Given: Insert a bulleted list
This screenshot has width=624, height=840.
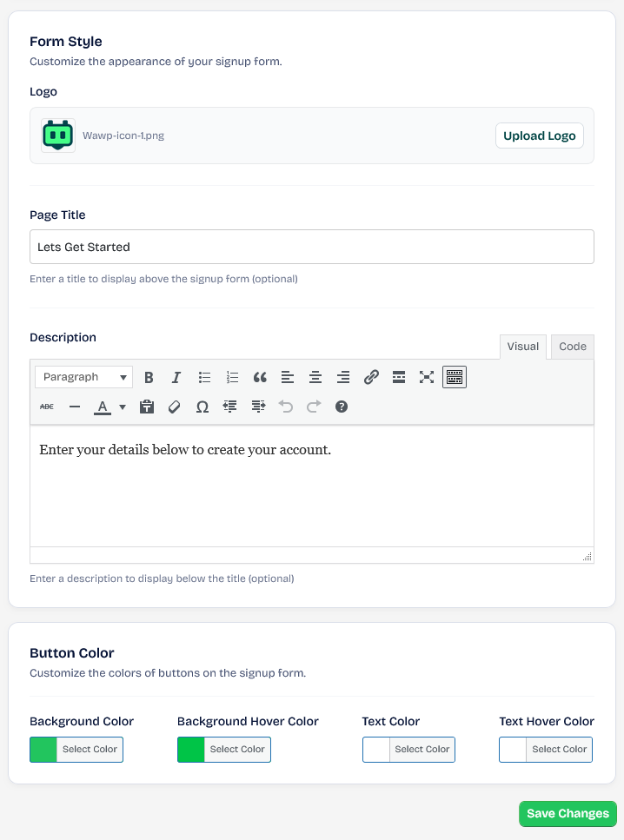Looking at the screenshot, I should pyautogui.click(x=204, y=377).
